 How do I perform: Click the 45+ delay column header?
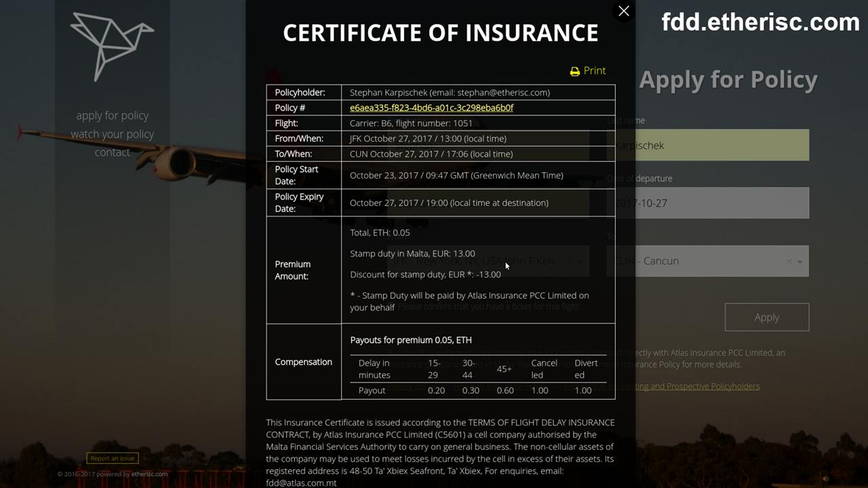pos(505,369)
